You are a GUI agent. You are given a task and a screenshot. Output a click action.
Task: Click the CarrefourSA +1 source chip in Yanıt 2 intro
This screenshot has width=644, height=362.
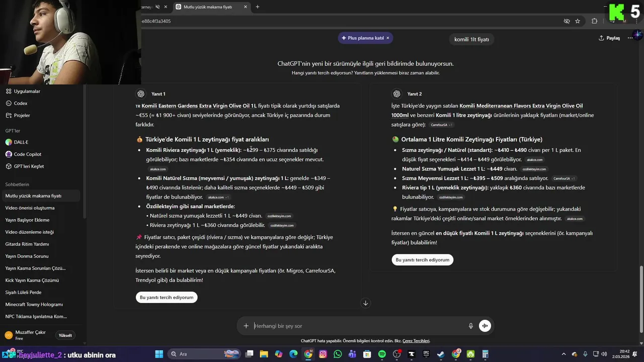pos(442,125)
